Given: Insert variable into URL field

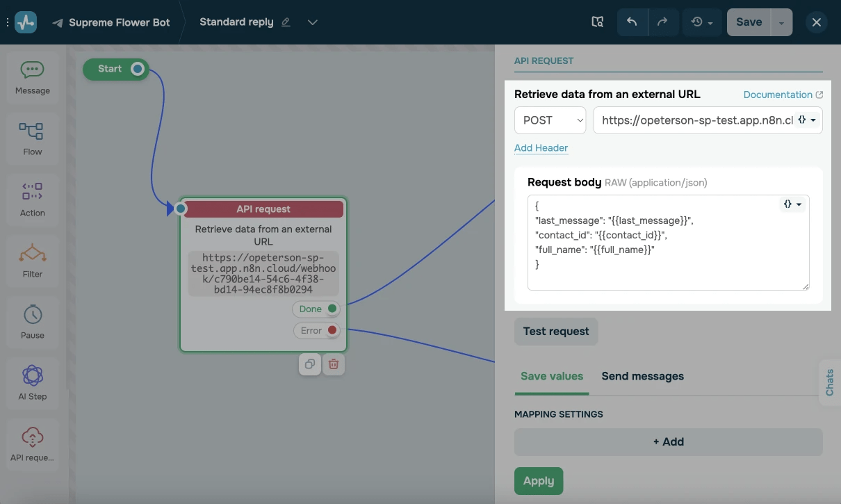Looking at the screenshot, I should pos(807,120).
